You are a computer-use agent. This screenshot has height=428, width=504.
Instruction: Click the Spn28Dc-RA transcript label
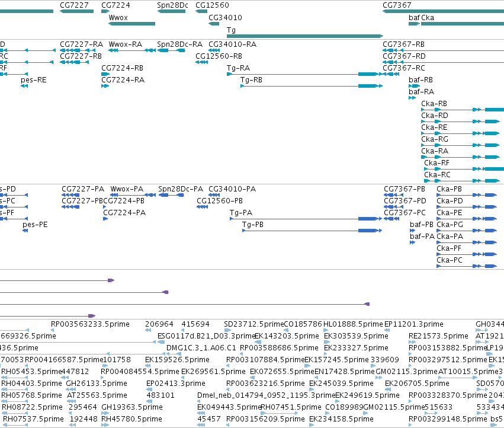(x=180, y=44)
